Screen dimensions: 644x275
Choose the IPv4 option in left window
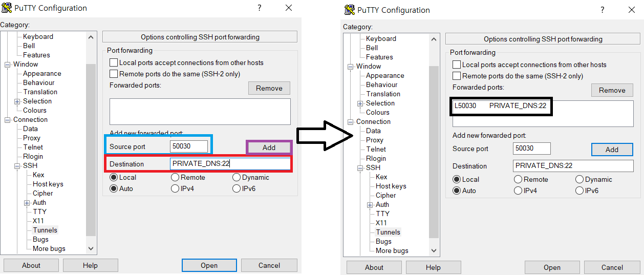pos(175,188)
